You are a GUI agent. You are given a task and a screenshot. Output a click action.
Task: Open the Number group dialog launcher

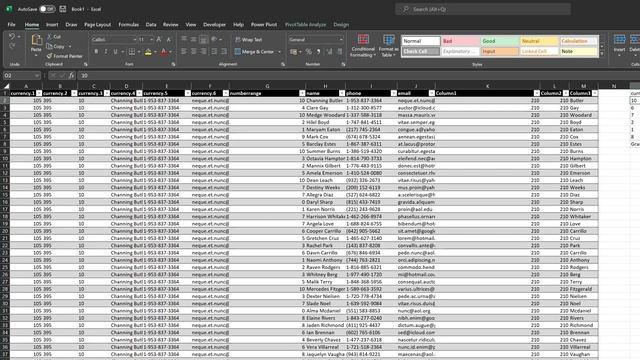coord(343,64)
